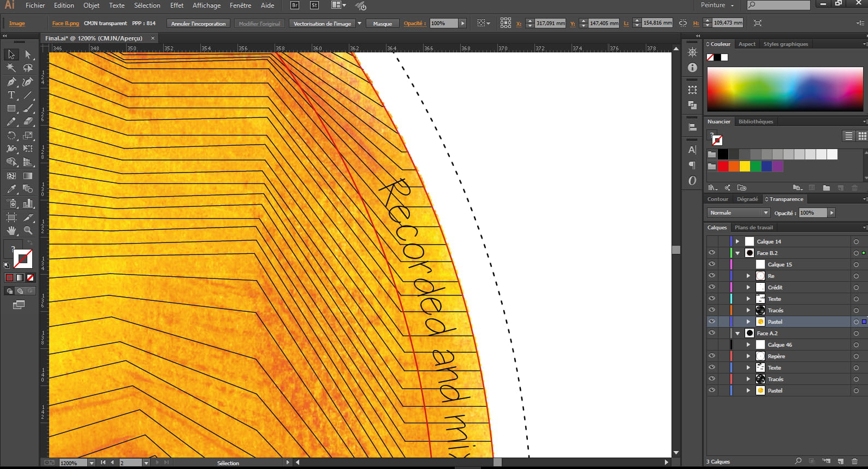Open Bridge via the Br icon

[295, 5]
